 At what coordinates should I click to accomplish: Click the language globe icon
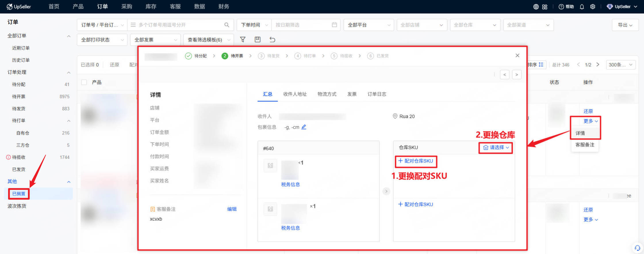tap(536, 7)
